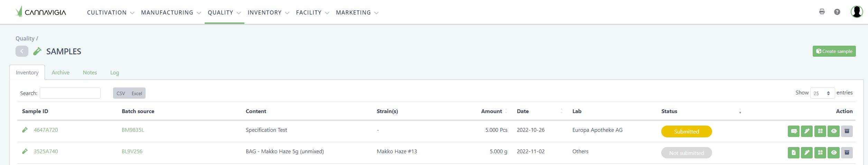868x165 pixels.
Task: Open the user profile avatar
Action: (857, 12)
